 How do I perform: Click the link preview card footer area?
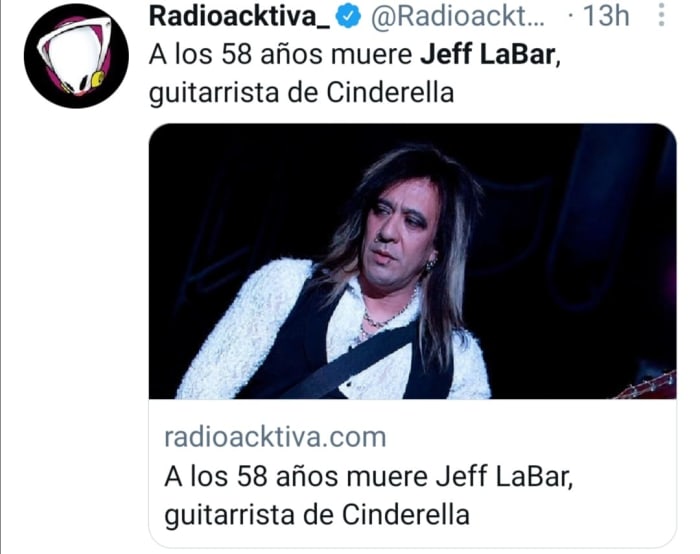pyautogui.click(x=412, y=473)
